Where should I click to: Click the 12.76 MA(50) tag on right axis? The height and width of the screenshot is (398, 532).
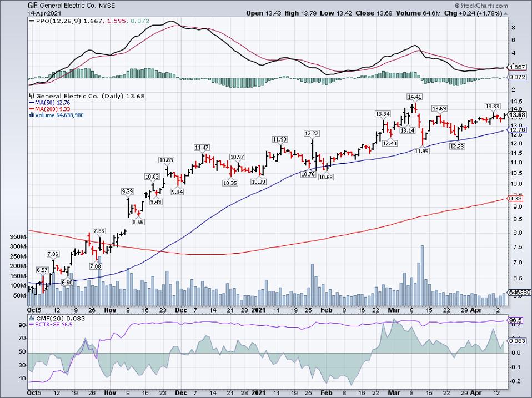[518, 130]
